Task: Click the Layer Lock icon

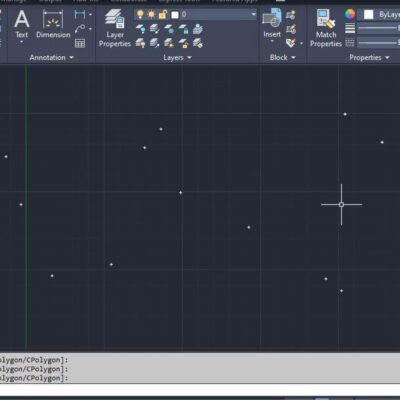Action: 183,29
